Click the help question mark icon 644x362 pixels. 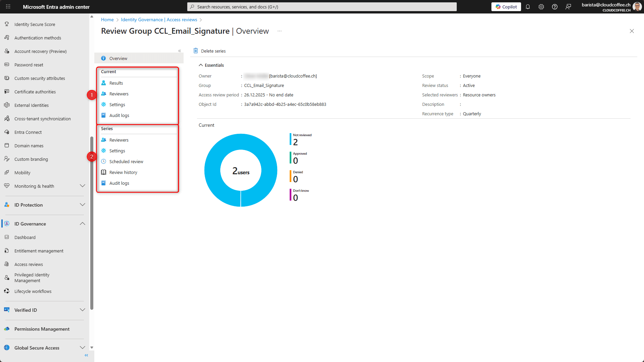(555, 7)
